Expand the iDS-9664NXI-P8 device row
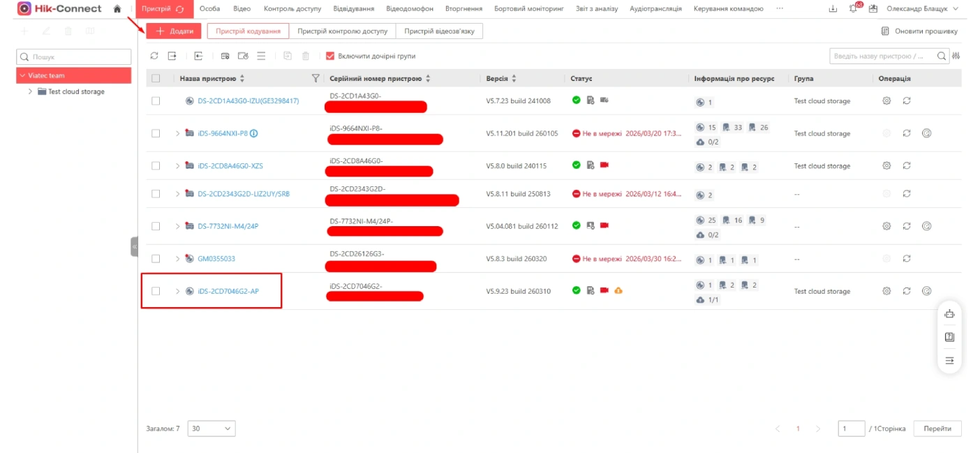 pyautogui.click(x=177, y=133)
